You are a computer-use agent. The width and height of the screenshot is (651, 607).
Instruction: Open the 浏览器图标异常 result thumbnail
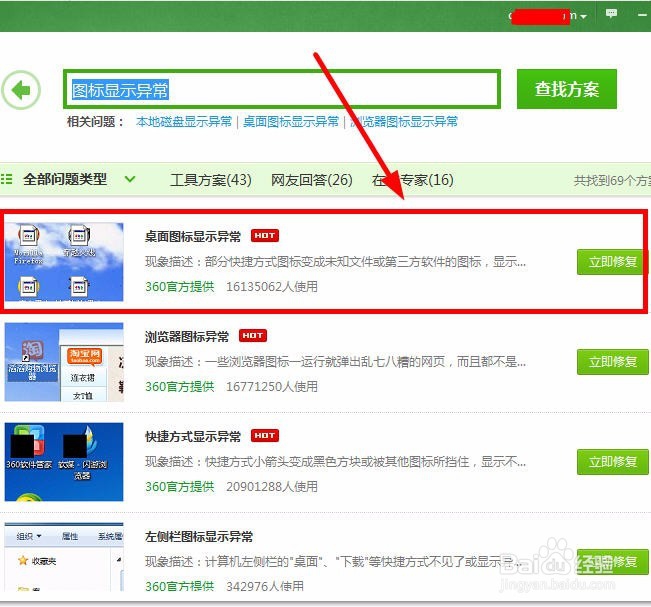pos(64,362)
